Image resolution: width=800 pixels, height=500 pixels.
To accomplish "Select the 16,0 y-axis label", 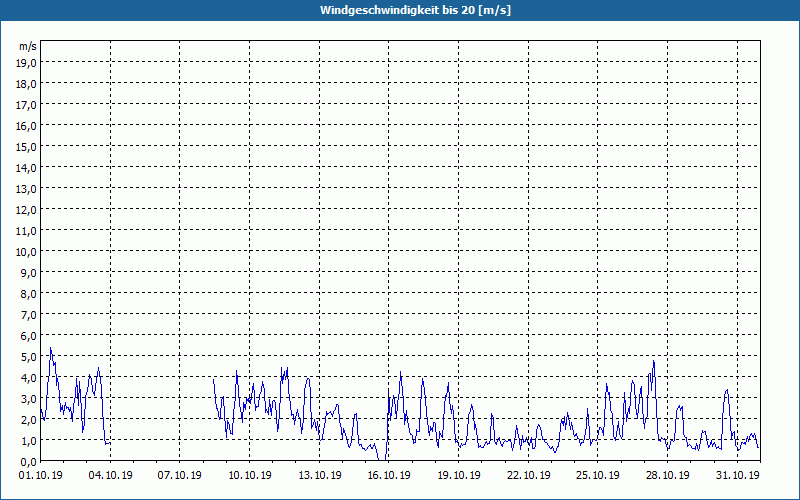I will pos(28,126).
